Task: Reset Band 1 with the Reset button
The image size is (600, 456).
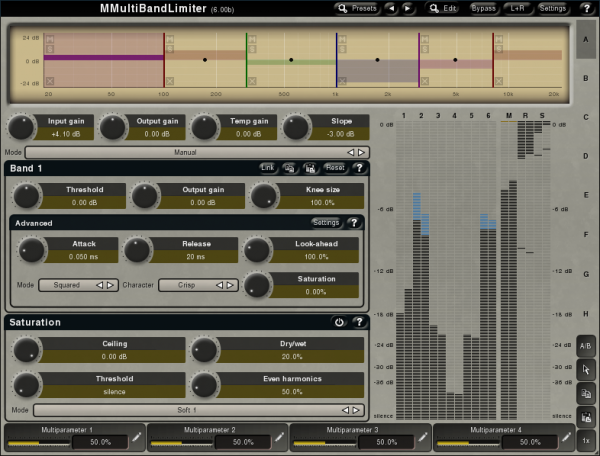Action: pyautogui.click(x=335, y=168)
